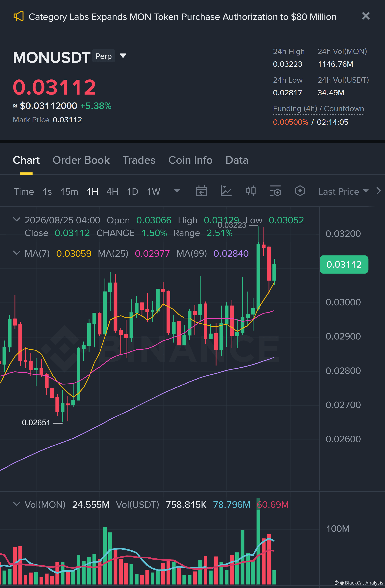Open the Trades tab
Viewport: 385px width, 588px height.
(x=139, y=160)
